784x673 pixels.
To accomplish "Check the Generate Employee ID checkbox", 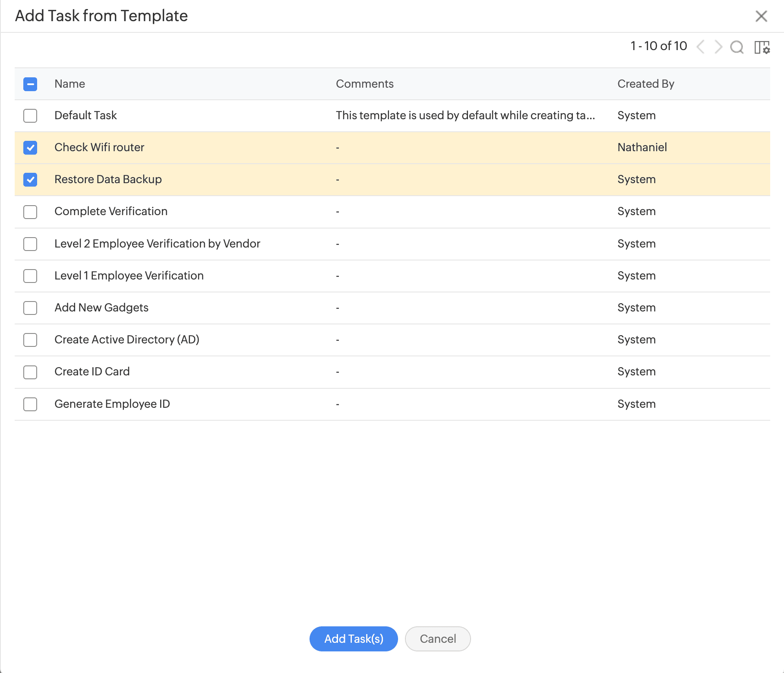I will (x=30, y=404).
